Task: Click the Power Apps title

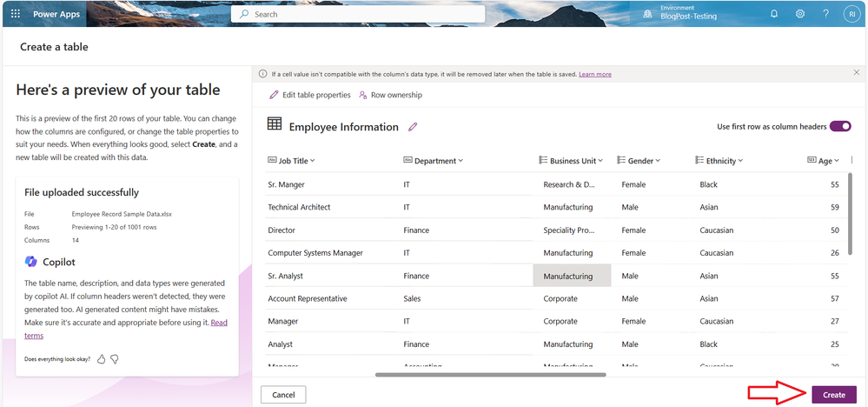Action: click(x=56, y=15)
